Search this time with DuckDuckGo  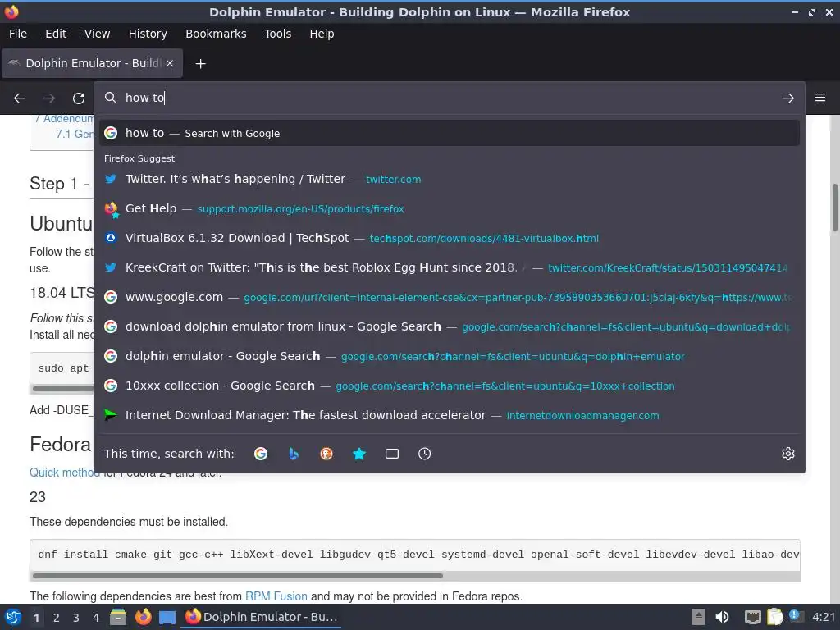coord(326,454)
